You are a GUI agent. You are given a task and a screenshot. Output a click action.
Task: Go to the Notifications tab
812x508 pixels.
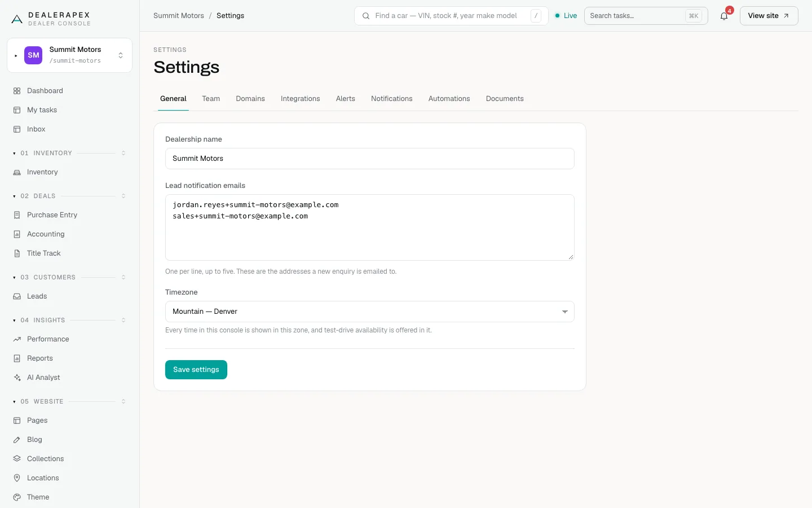coord(392,99)
